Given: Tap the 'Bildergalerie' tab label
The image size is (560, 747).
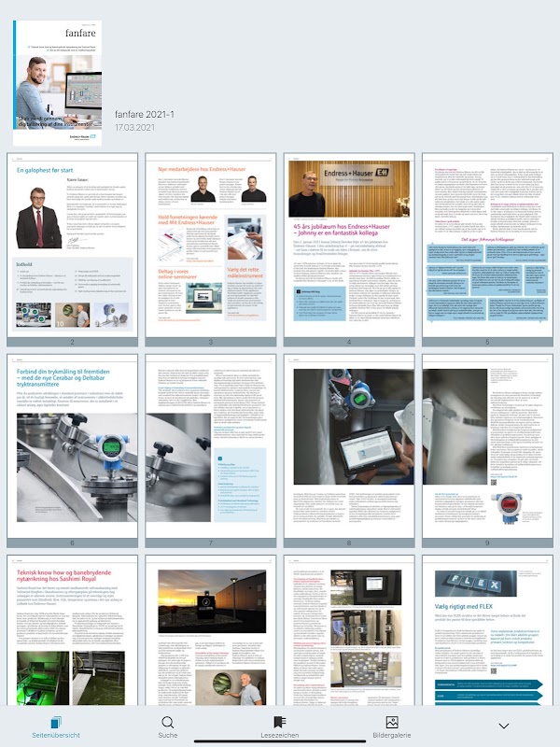Looking at the screenshot, I should 392,735.
